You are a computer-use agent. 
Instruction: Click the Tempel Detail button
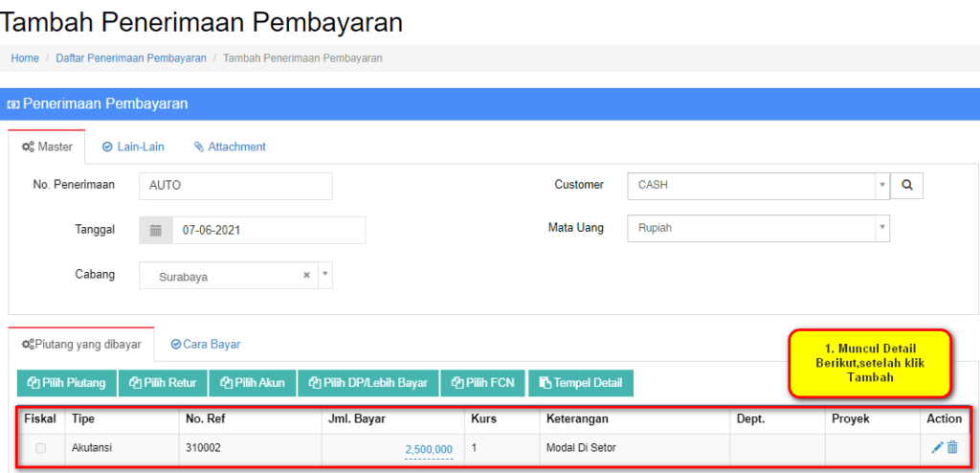coord(580,383)
